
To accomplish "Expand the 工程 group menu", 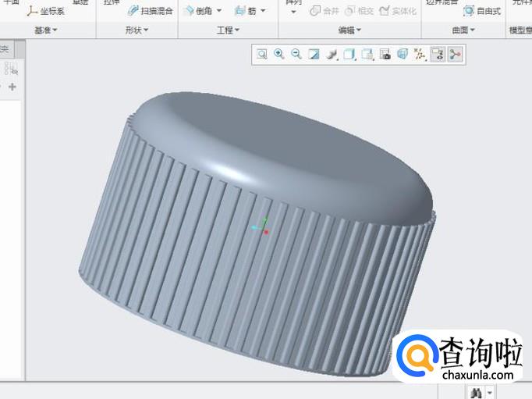I will (228, 30).
